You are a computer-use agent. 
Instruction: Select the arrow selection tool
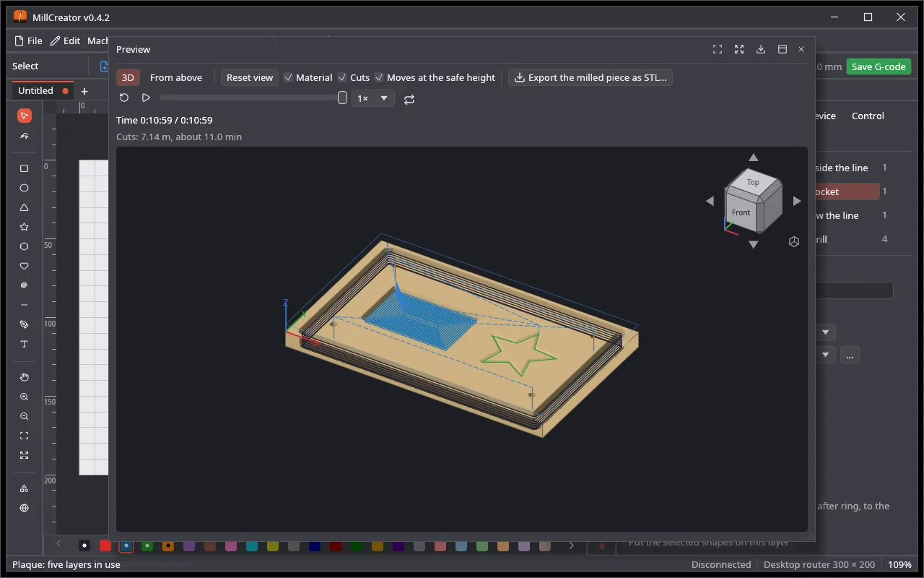(25, 116)
